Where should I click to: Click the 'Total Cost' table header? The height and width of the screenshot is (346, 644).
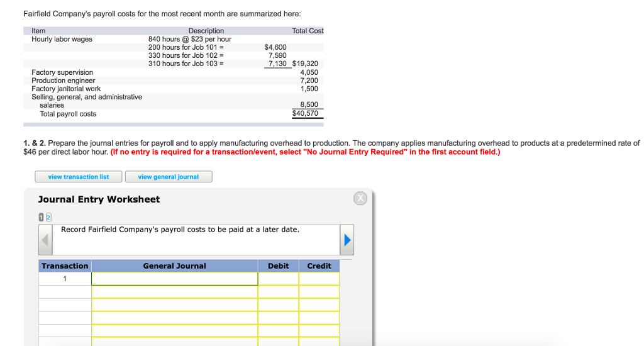[308, 31]
